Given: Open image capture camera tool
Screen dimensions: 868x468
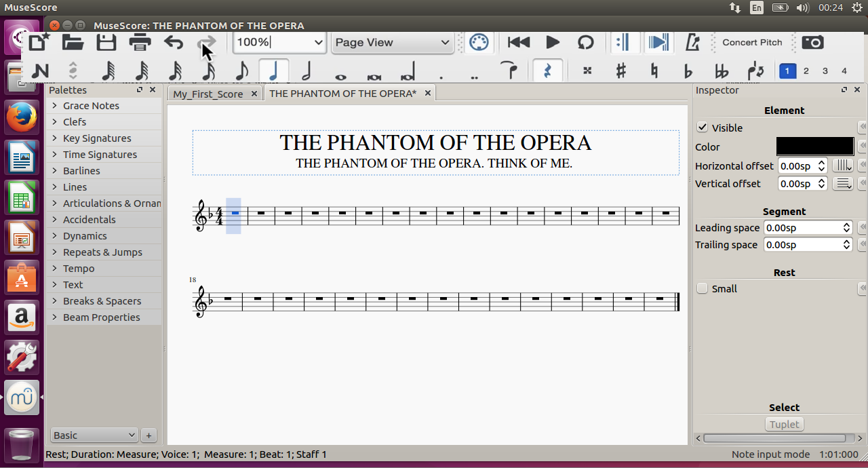Looking at the screenshot, I should click(x=812, y=42).
